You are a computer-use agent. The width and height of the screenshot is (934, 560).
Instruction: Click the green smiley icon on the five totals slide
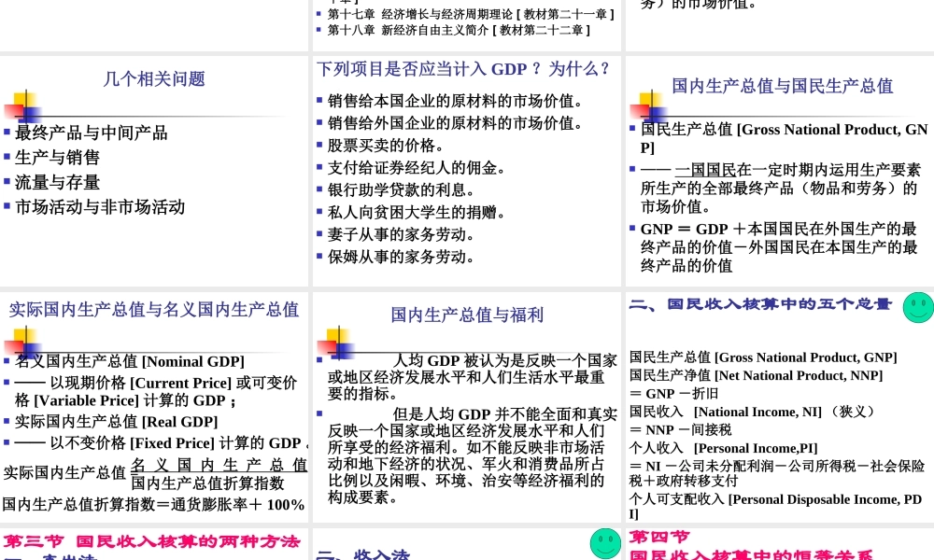pyautogui.click(x=918, y=306)
